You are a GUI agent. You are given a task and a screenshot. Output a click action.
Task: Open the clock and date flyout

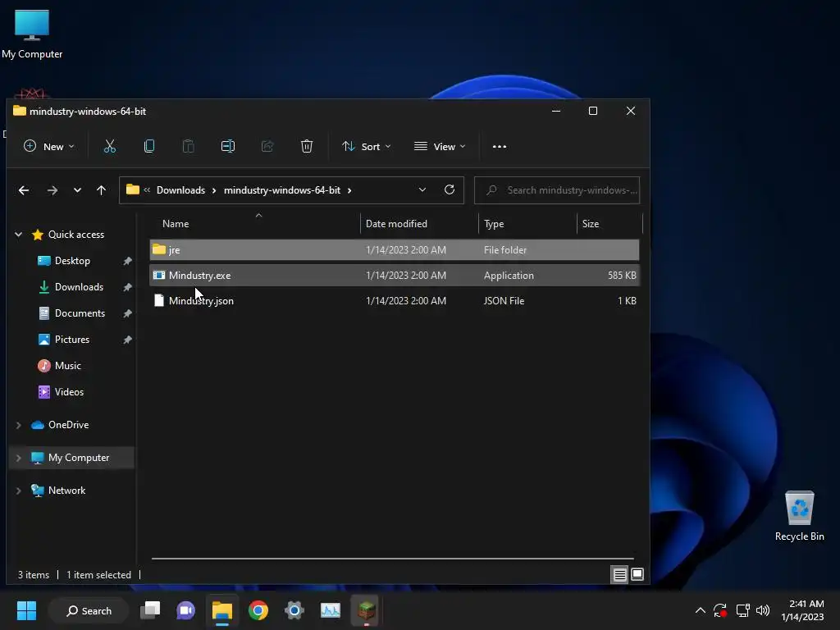[802, 610]
